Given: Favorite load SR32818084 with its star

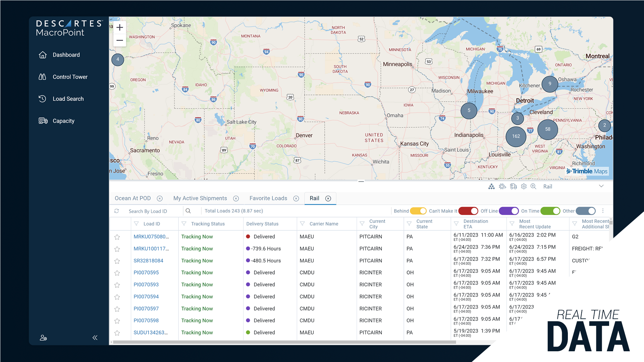Looking at the screenshot, I should coord(117,261).
